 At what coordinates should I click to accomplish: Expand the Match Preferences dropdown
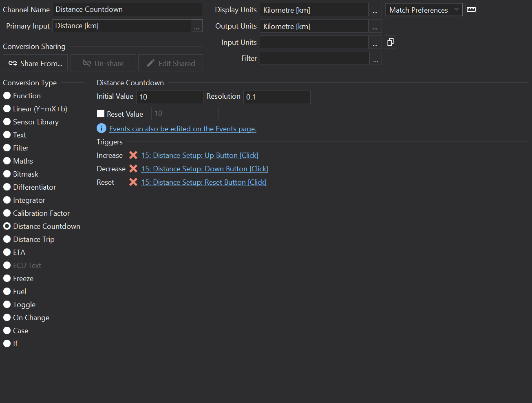point(423,10)
